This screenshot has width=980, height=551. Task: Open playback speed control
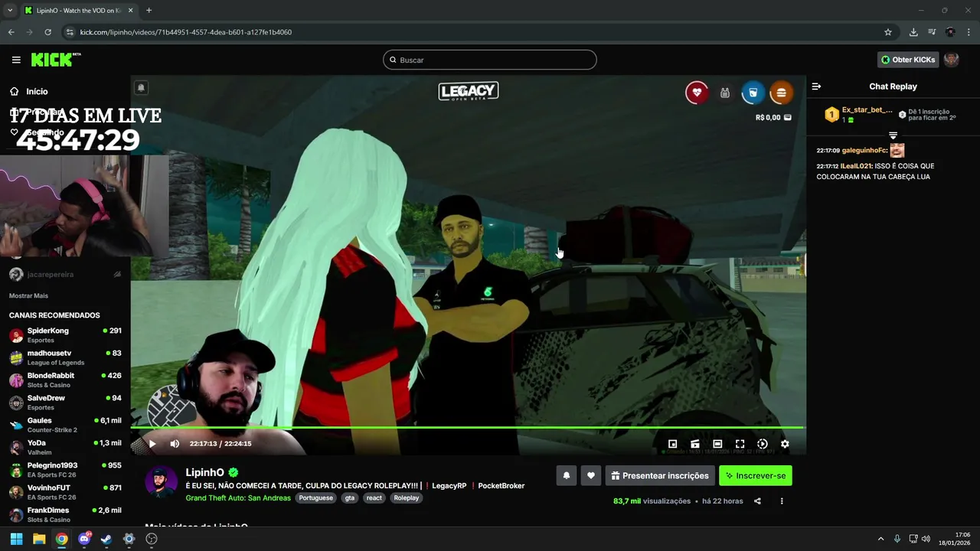(763, 444)
